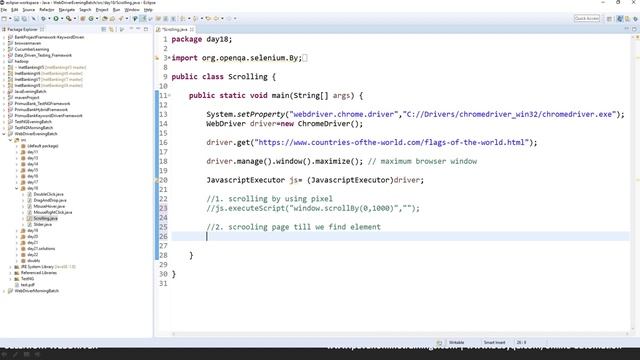Image resolution: width=640 pixels, height=360 pixels.
Task: Select DoubleClick.java in Package Explorer
Action: (x=48, y=194)
